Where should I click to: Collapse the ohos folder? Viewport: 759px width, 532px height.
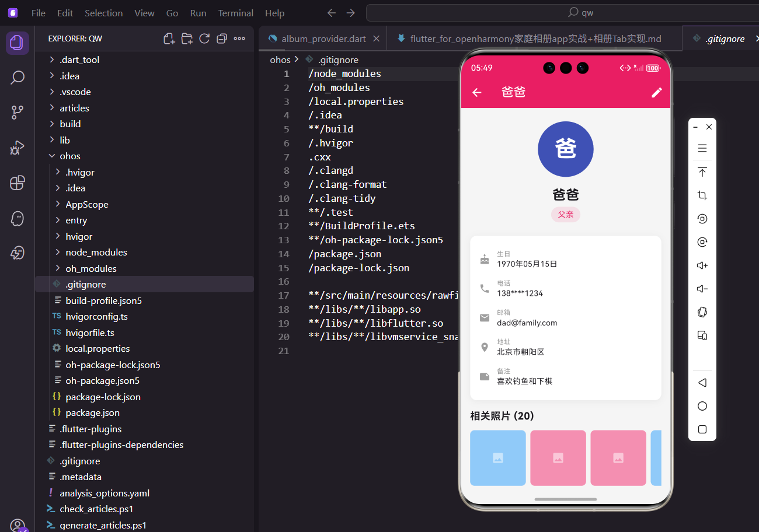144,156
